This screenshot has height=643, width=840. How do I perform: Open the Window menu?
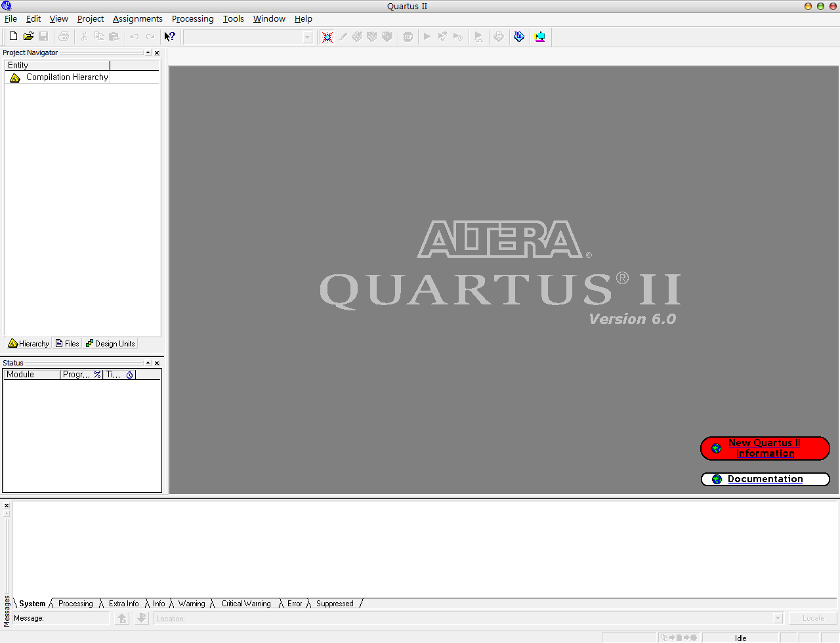click(x=269, y=19)
